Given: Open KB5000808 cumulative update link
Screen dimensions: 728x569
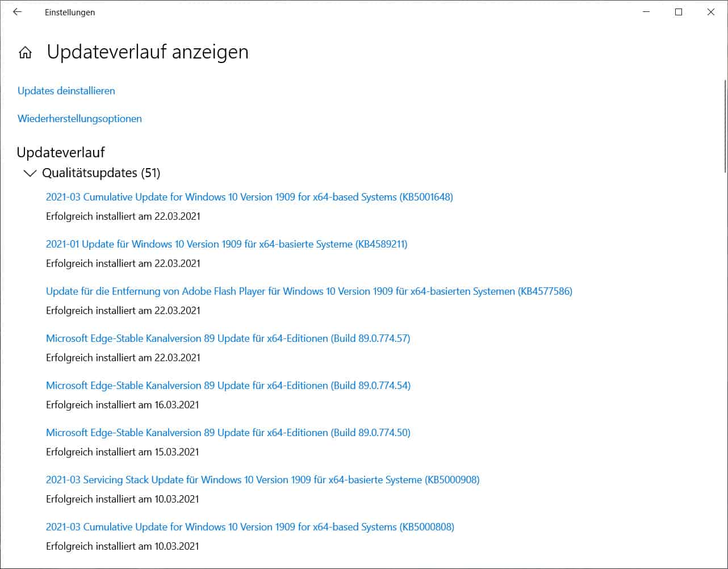Looking at the screenshot, I should coord(250,527).
